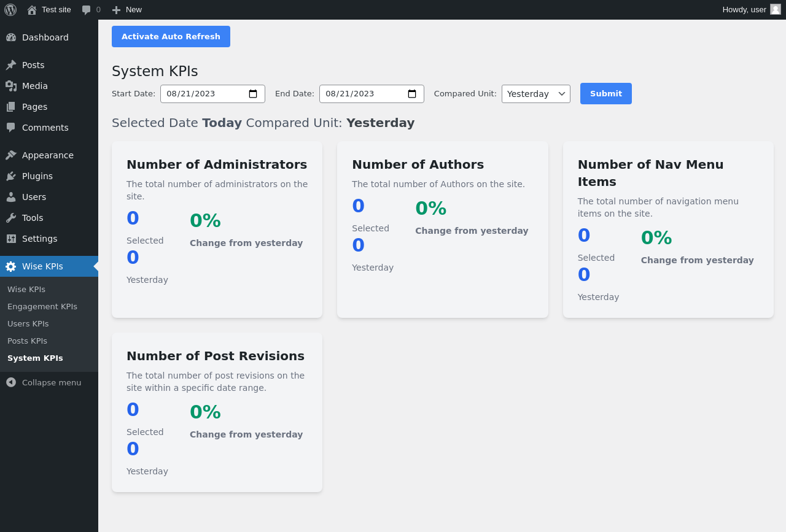Click 0% change in Authors card

(x=431, y=209)
